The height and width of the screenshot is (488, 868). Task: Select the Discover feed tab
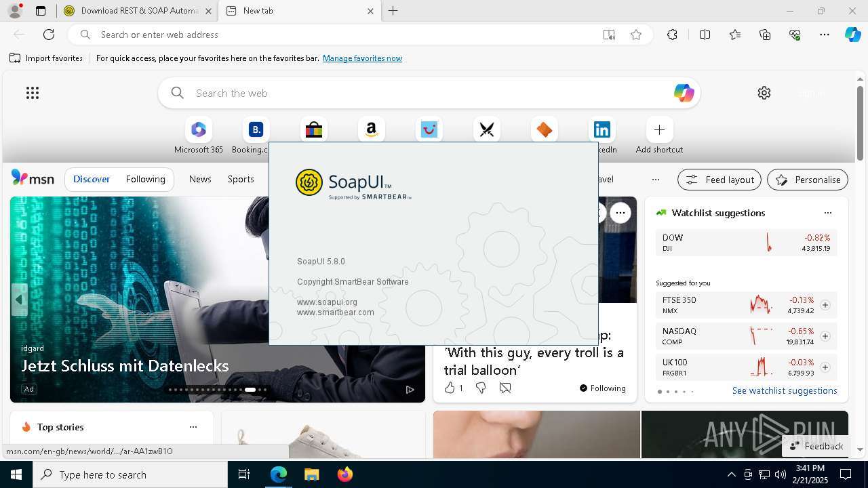tap(92, 179)
